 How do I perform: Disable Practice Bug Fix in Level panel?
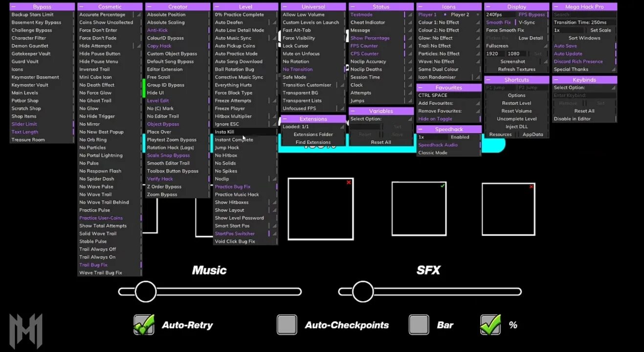[245, 187]
